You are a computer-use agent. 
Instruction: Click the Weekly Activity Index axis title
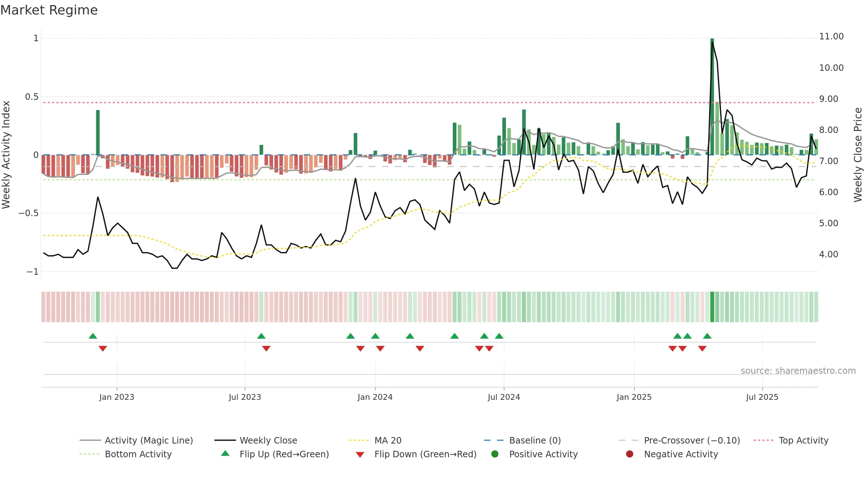point(6,155)
